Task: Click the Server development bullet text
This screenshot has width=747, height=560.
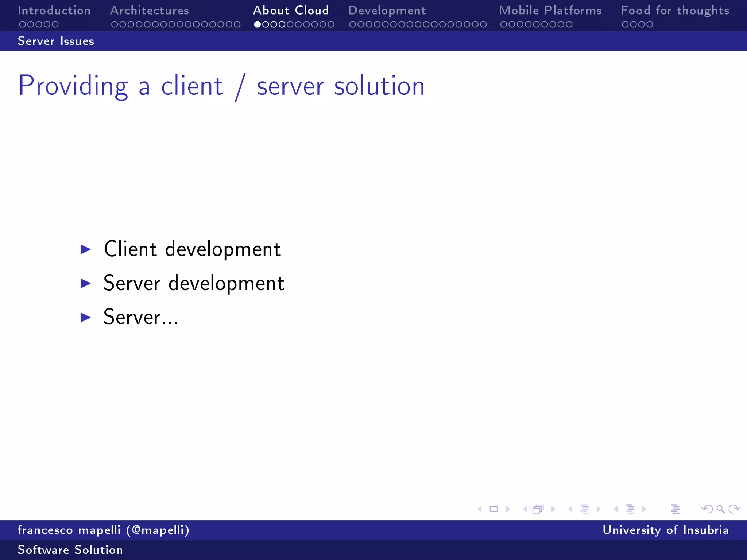Action: pyautogui.click(x=194, y=283)
